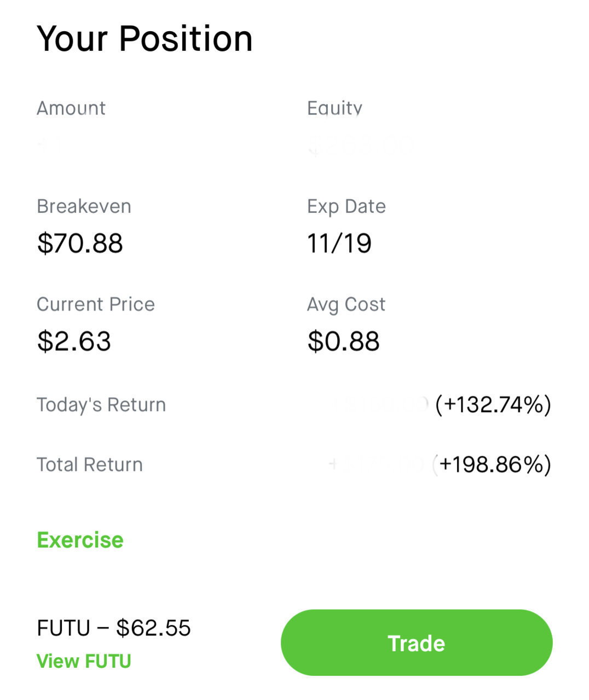Tap the Equity label

(x=334, y=108)
